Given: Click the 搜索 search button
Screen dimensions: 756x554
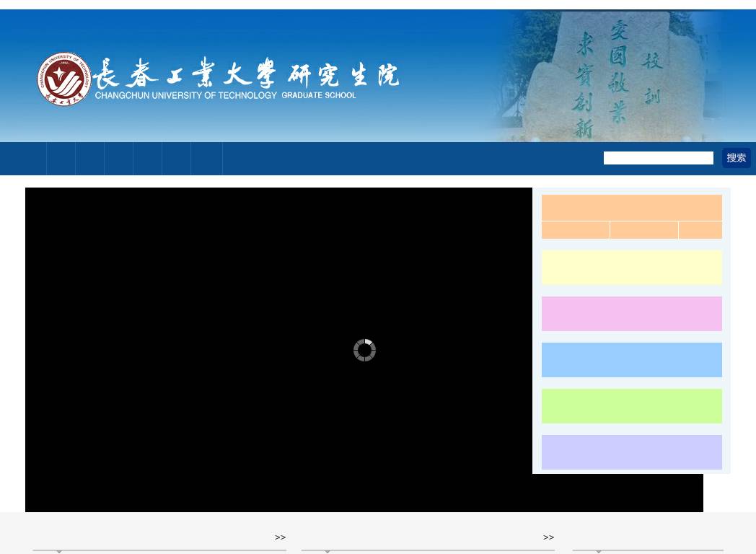Looking at the screenshot, I should (737, 158).
